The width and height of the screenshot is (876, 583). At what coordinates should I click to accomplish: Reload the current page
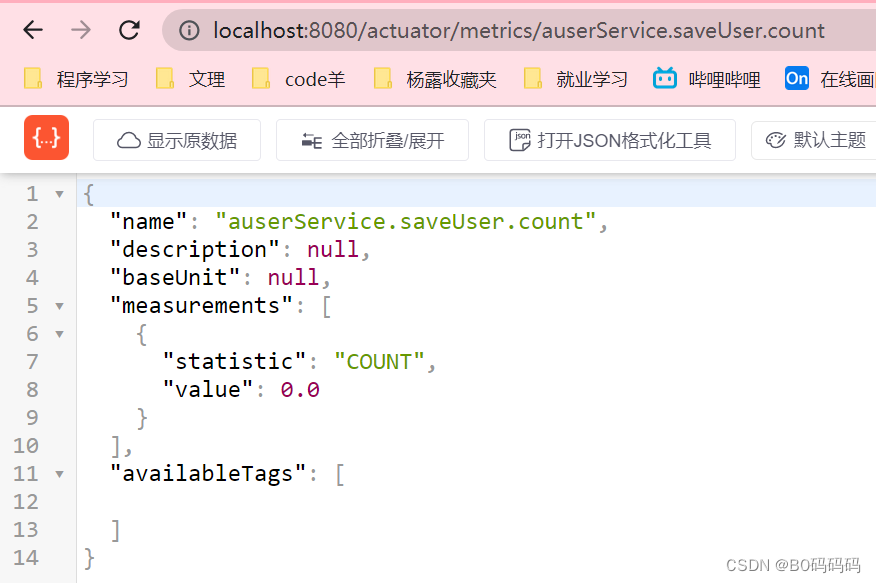click(x=130, y=30)
